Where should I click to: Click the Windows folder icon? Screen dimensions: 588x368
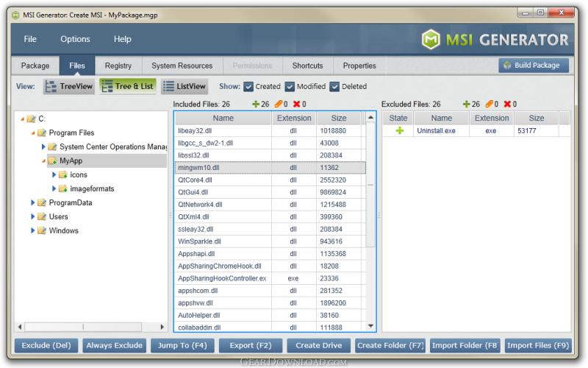pos(42,230)
